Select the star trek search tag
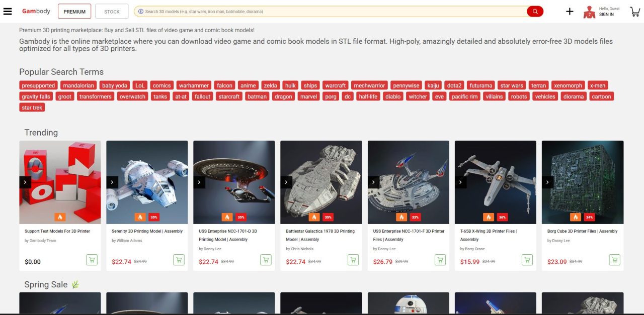 click(32, 108)
